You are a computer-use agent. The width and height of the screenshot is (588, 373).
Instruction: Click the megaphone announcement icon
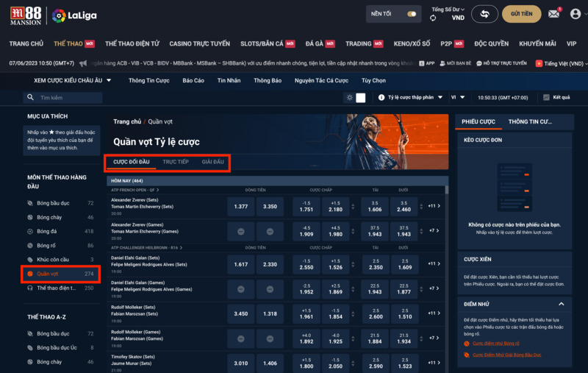[x=83, y=63]
